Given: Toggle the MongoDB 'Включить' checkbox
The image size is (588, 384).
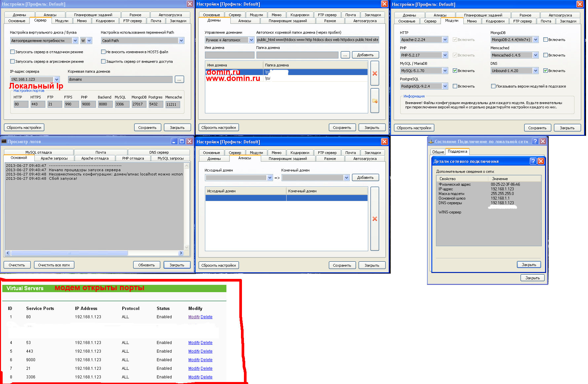Looking at the screenshot, I should (x=545, y=40).
